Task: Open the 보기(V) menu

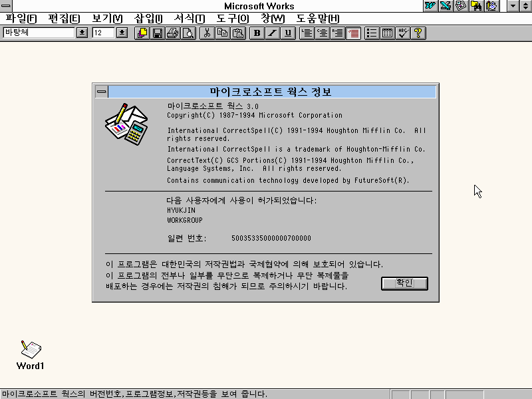Action: [x=107, y=19]
